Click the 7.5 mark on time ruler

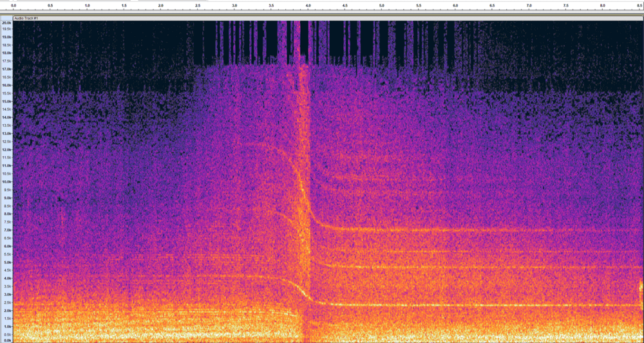click(x=566, y=6)
